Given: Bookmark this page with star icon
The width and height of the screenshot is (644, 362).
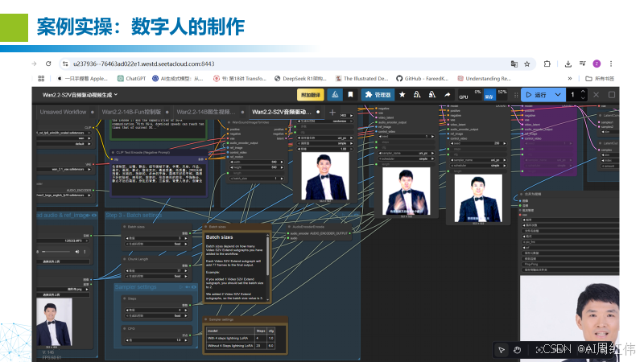Looking at the screenshot, I should pos(527,64).
